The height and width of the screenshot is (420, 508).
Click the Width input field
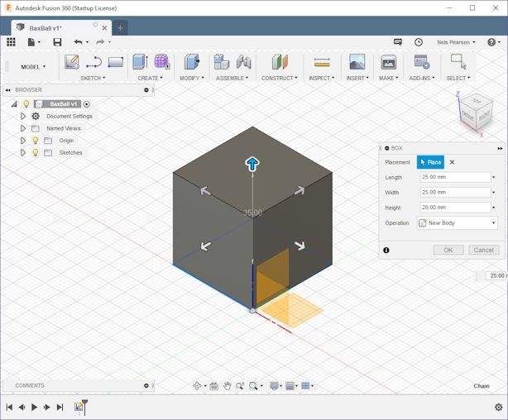tap(455, 193)
